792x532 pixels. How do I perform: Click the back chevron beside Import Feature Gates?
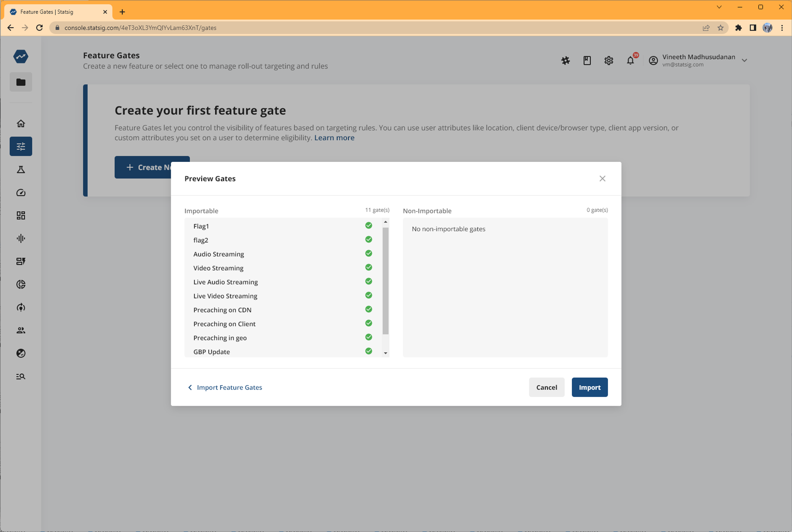point(190,387)
